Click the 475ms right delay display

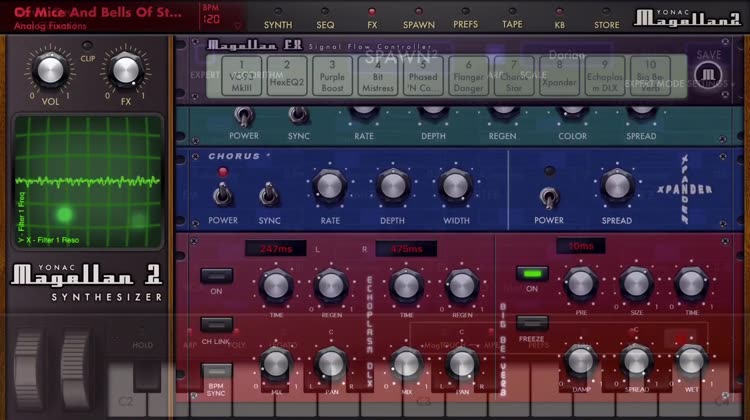pyautogui.click(x=406, y=249)
